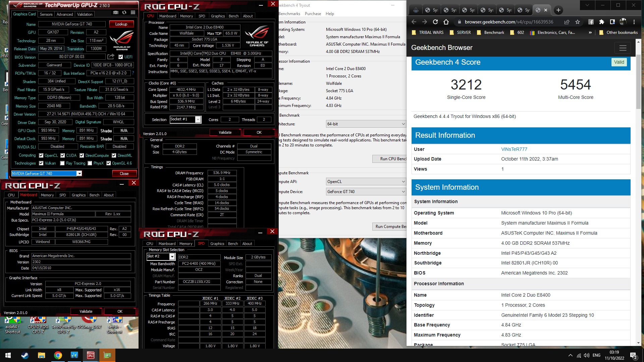644x362 pixels.
Task: Open Chrome's extensions puzzle icon
Action: coord(602,22)
